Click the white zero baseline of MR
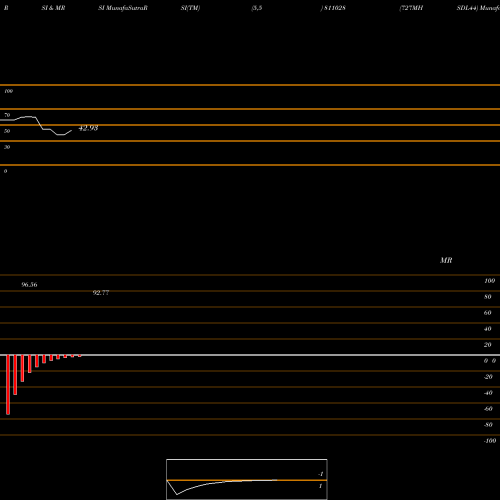Screen dimensions: 500x500 250,355
